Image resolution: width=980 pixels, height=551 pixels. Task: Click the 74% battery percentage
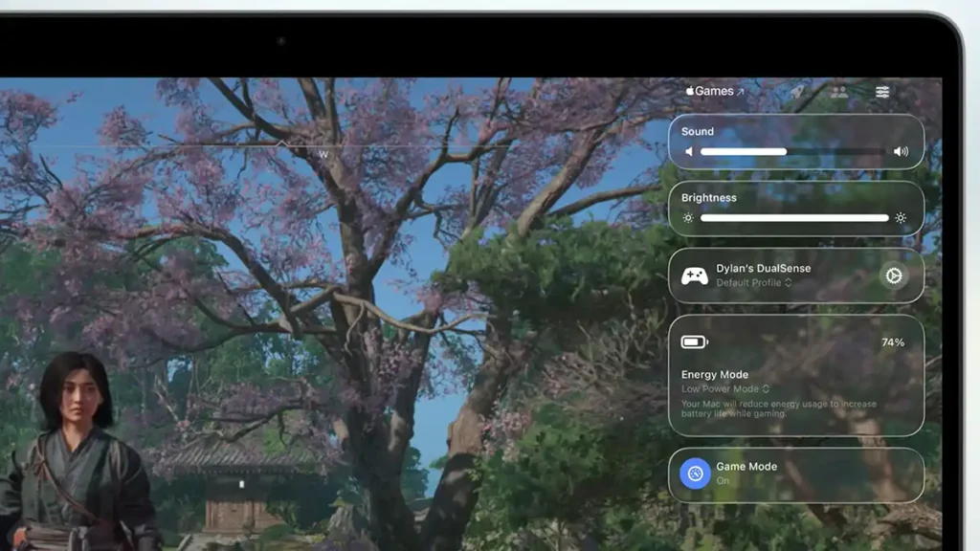[x=892, y=342]
